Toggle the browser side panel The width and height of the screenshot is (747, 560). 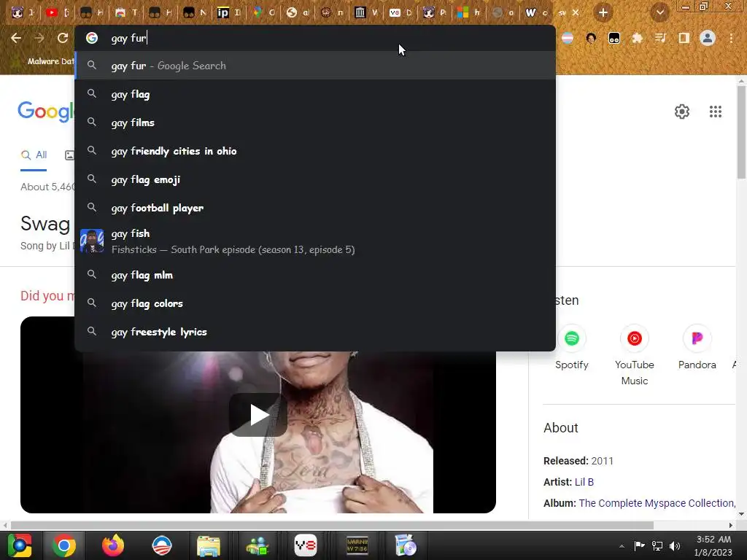point(684,38)
